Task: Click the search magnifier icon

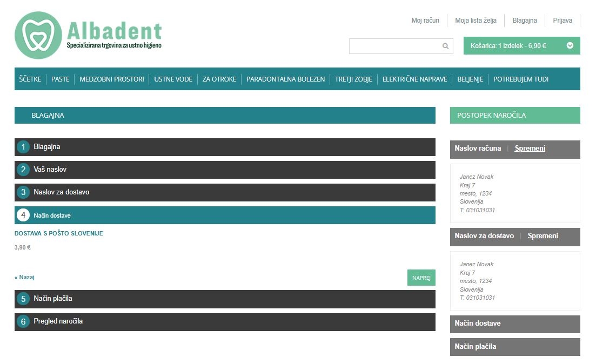Action: click(445, 46)
